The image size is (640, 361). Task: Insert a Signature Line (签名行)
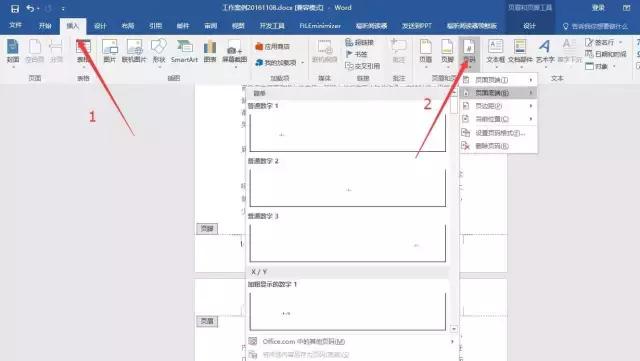pos(604,42)
